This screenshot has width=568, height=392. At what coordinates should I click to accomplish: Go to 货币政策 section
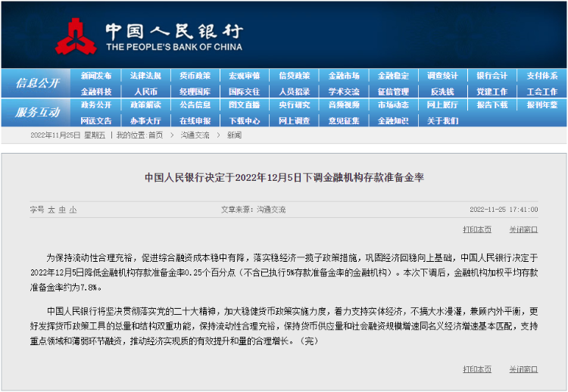[195, 76]
